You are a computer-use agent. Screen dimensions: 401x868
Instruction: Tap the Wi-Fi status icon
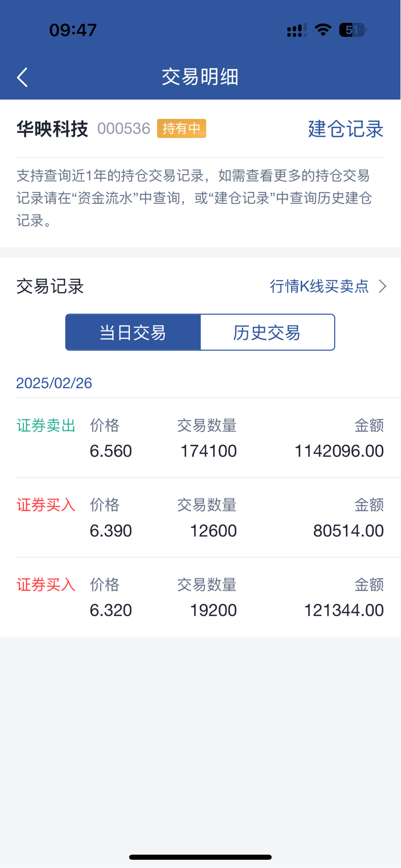pyautogui.click(x=323, y=30)
